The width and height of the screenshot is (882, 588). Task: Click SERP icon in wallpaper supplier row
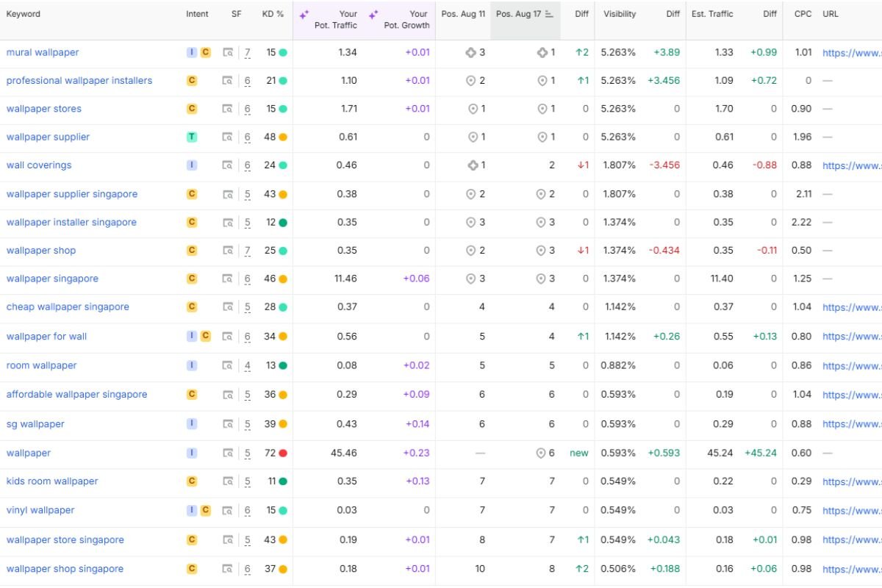228,137
